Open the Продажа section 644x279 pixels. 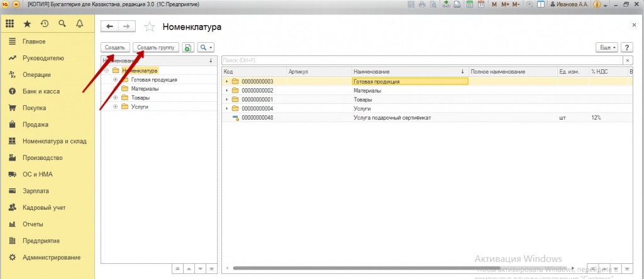(35, 125)
